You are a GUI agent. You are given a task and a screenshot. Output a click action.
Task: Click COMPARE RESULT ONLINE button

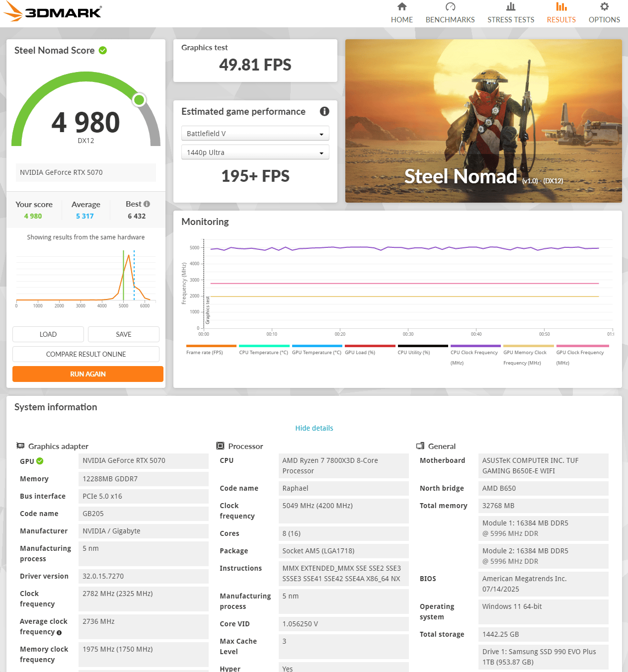pos(86,354)
